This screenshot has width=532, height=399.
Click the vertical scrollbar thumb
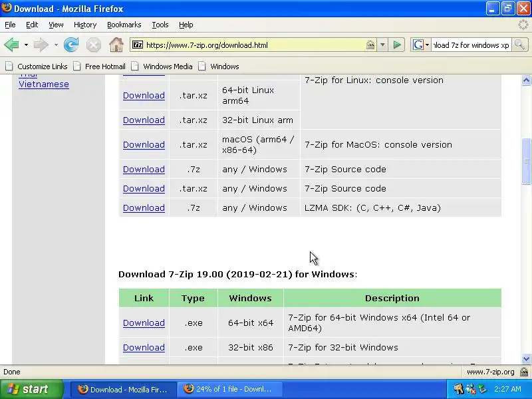pyautogui.click(x=526, y=161)
